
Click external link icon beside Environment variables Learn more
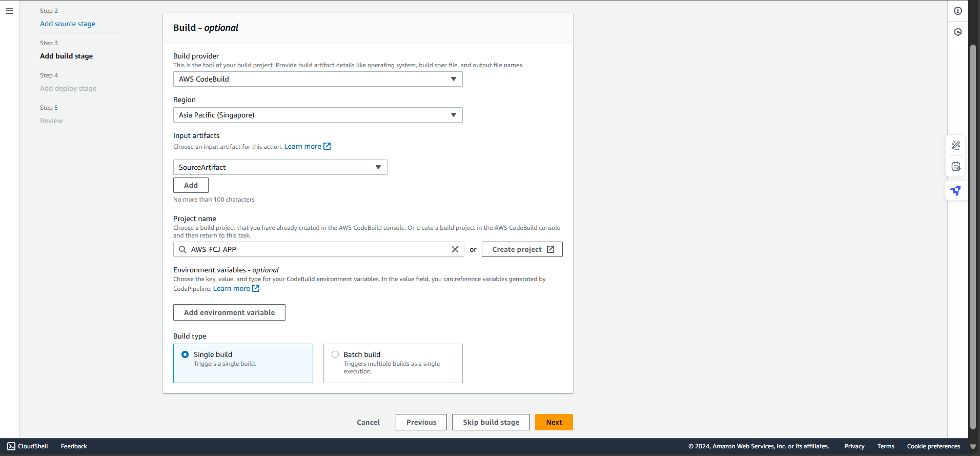[x=256, y=288]
